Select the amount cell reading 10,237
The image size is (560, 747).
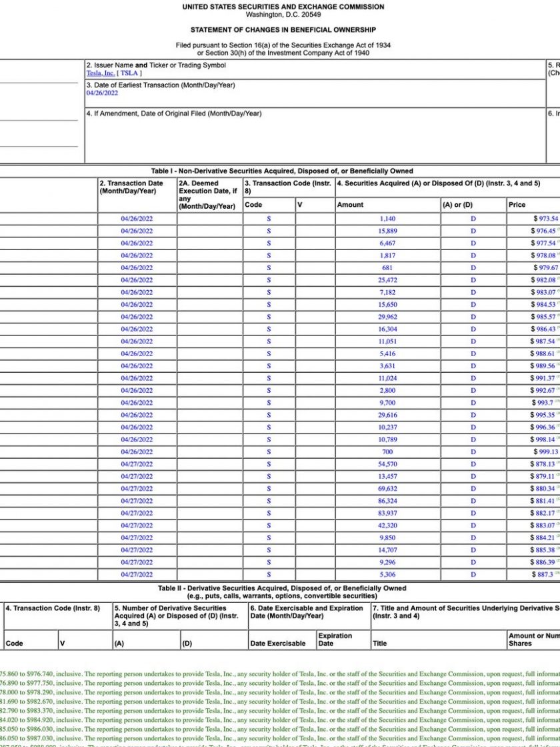point(387,428)
